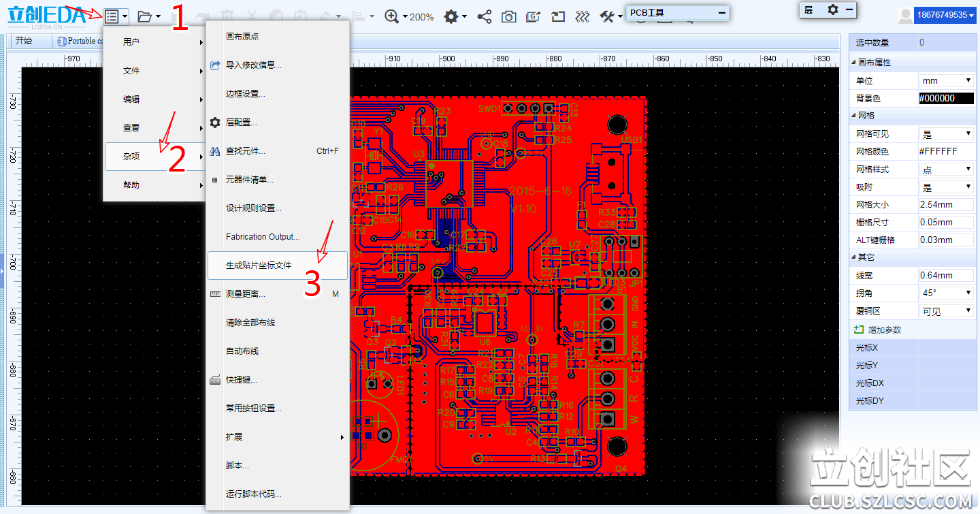Open the 文件 menu item
The image size is (980, 514).
click(155, 71)
